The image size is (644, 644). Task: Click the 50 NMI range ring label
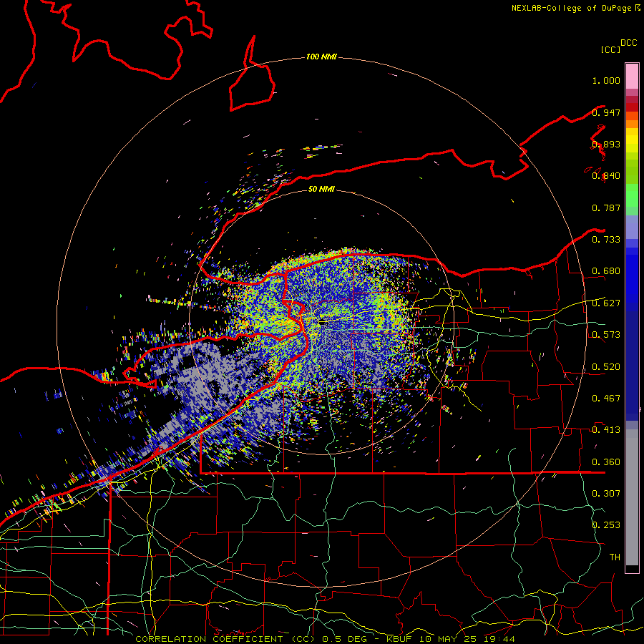pyautogui.click(x=321, y=189)
